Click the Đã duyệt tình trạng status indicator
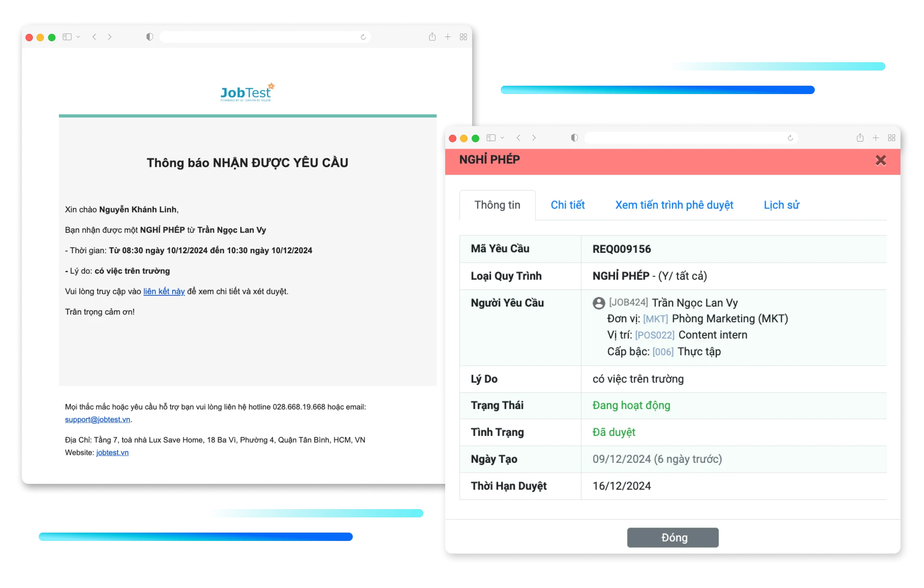The width and height of the screenshot is (924, 588). point(612,432)
